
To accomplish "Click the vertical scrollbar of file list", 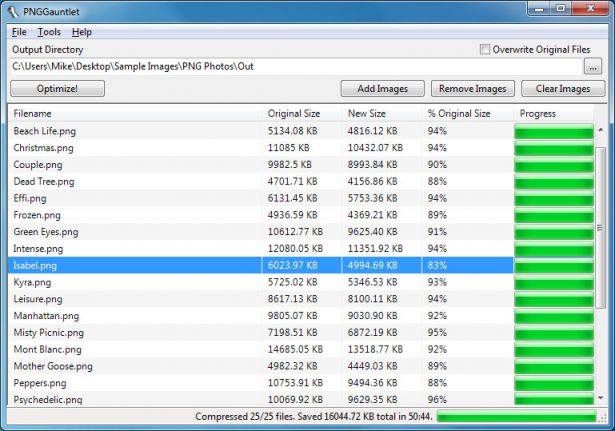I will [x=600, y=260].
